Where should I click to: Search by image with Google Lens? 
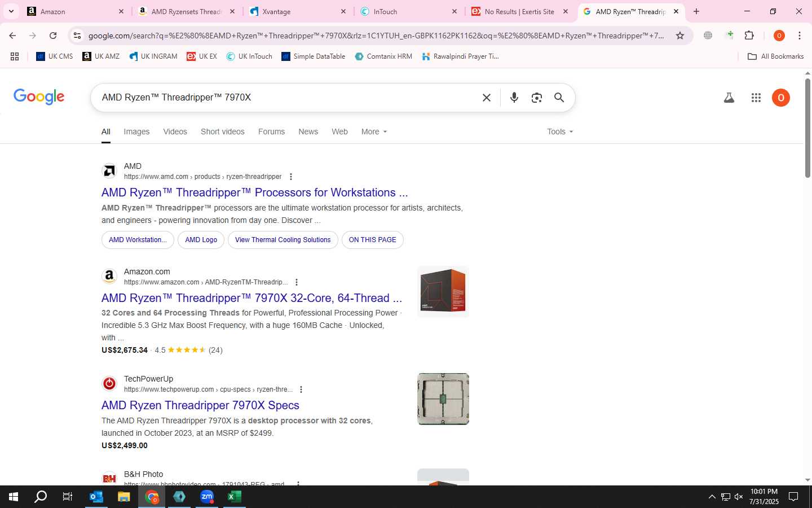point(537,98)
